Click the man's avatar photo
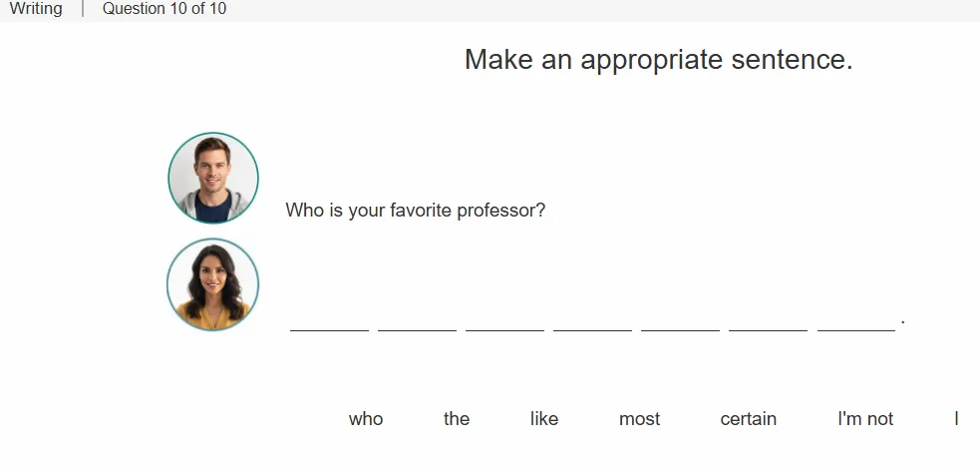The width and height of the screenshot is (980, 468). 213,178
